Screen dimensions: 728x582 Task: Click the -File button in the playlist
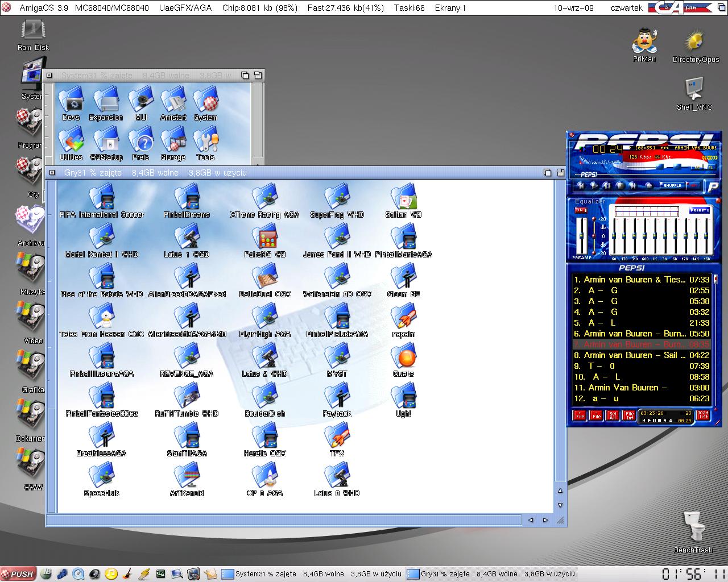pos(596,415)
